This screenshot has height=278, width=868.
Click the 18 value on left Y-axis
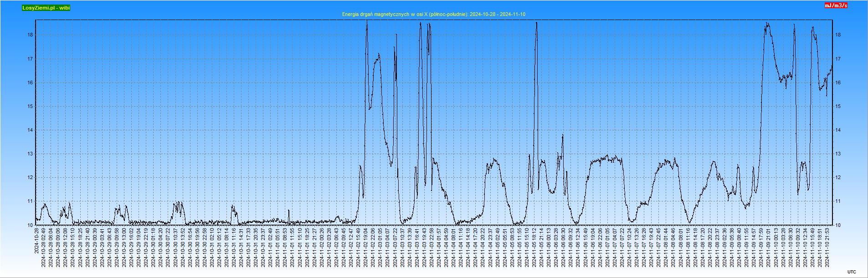[30, 35]
